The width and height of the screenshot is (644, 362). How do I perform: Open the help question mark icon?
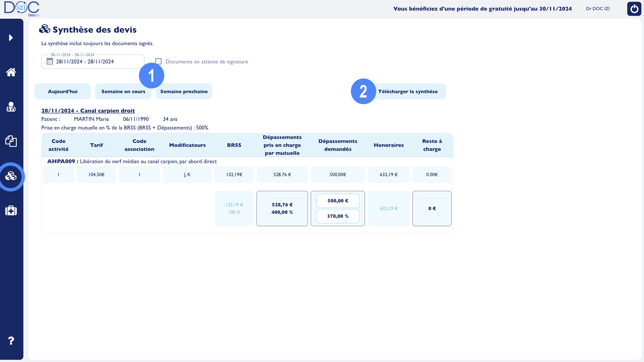click(x=11, y=341)
